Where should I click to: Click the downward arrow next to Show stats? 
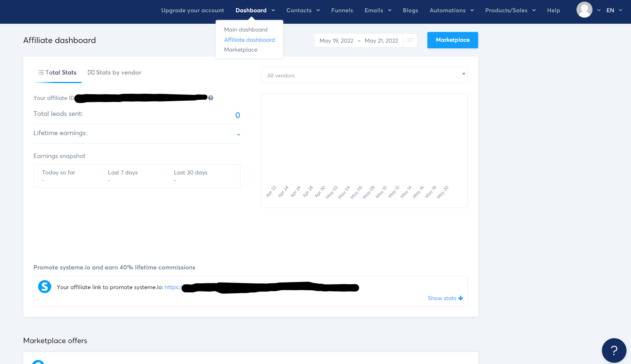click(461, 298)
